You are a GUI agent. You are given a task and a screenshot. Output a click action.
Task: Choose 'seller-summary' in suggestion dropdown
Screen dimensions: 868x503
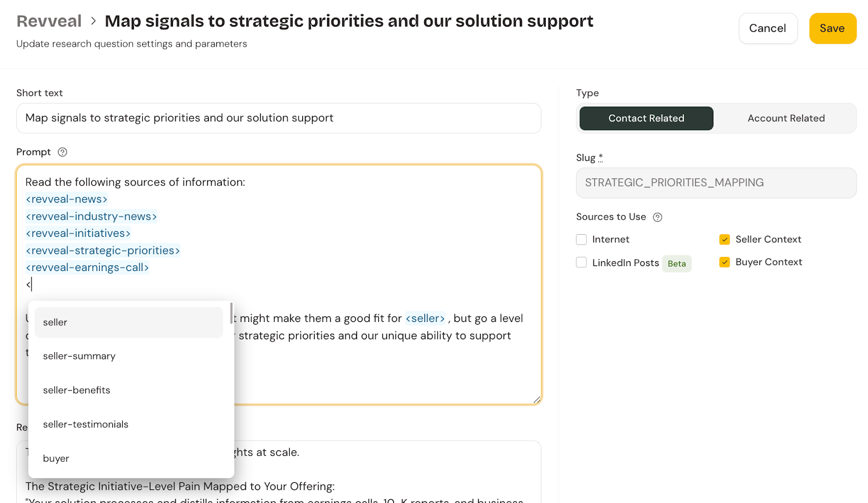pyautogui.click(x=129, y=356)
